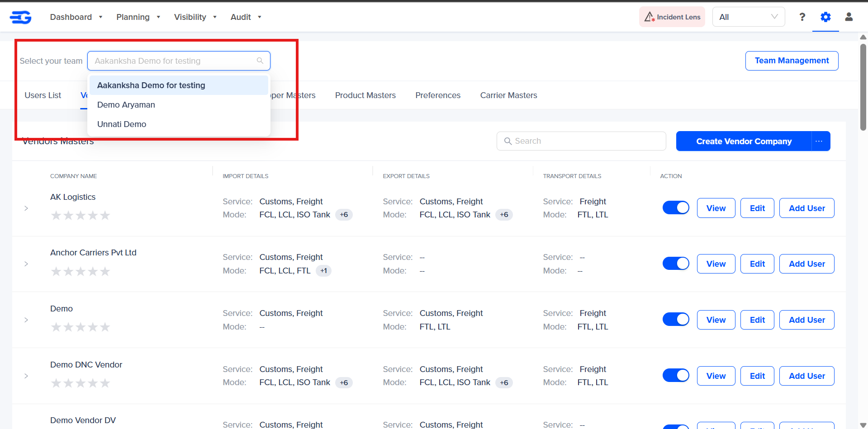868x429 pixels.
Task: Open the All filter dropdown
Action: [748, 17]
